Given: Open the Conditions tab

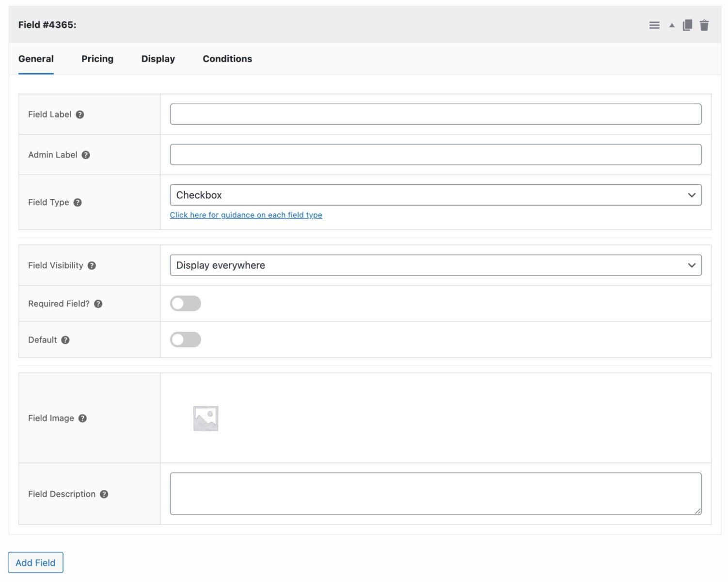Looking at the screenshot, I should pyautogui.click(x=227, y=59).
